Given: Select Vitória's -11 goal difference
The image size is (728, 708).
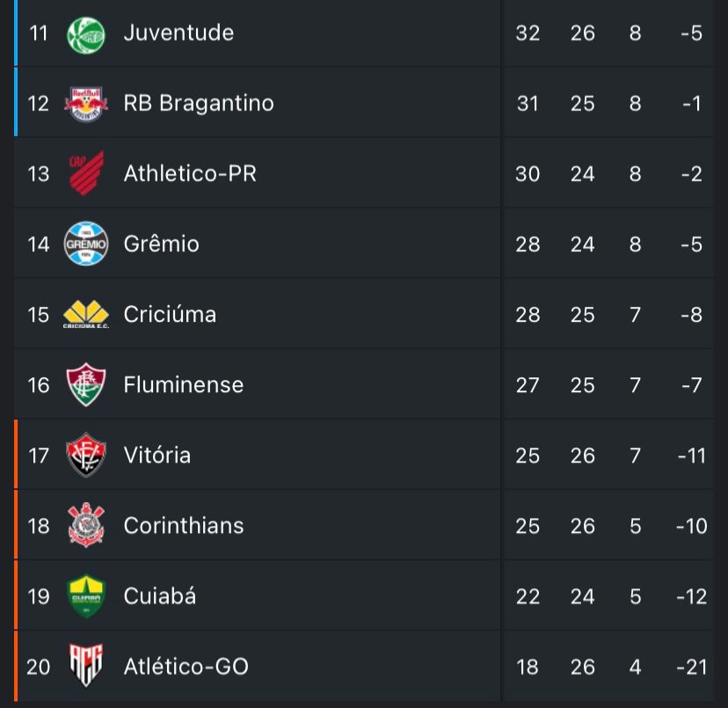Looking at the screenshot, I should point(691,456).
